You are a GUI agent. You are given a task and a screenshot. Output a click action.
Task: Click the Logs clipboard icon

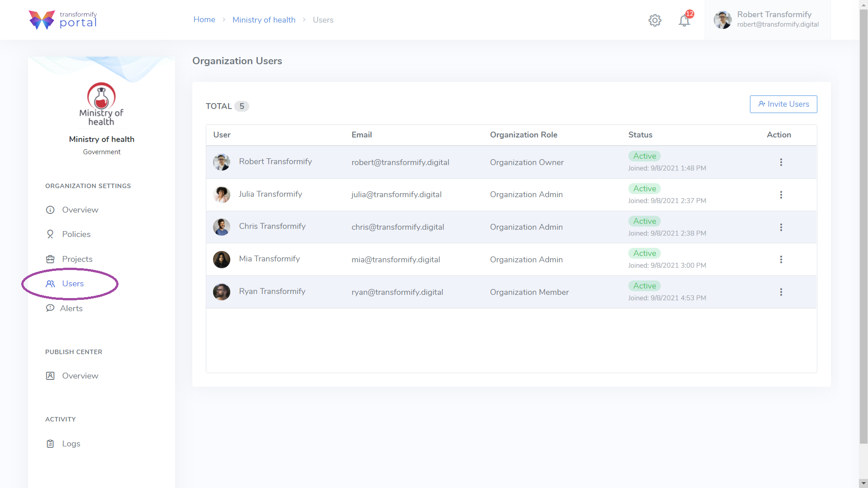[50, 444]
